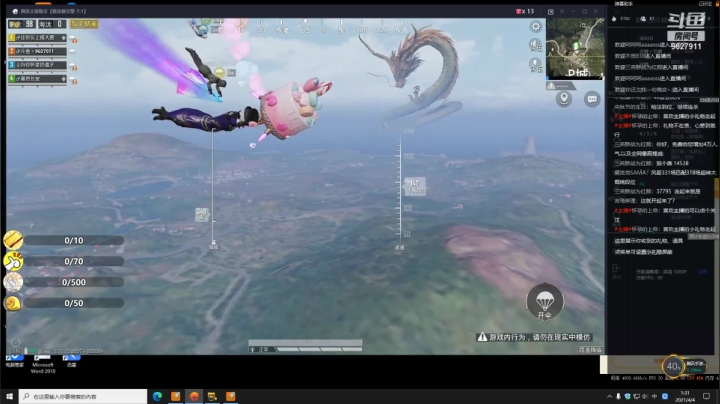Screen dimensions: 720x404
Task: Tap the parachute 开伞 button
Action: (x=545, y=302)
